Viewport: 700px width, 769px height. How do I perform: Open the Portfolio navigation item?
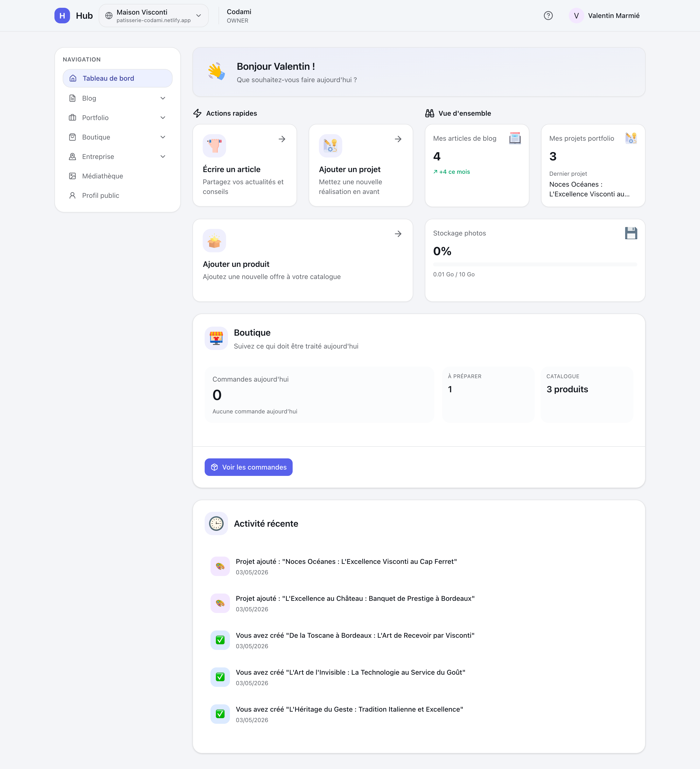pyautogui.click(x=117, y=117)
